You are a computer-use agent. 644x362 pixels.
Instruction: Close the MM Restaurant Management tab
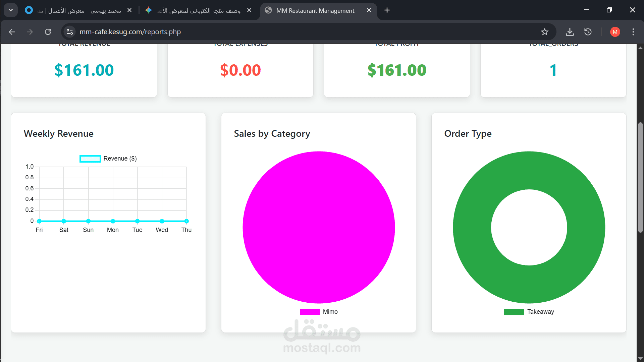coord(369,10)
